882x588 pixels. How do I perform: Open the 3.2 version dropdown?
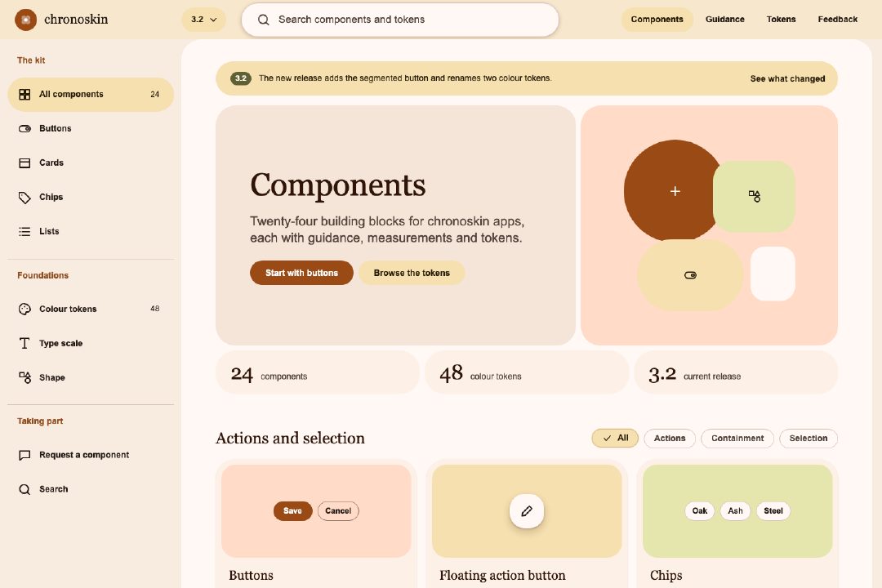[x=203, y=20]
